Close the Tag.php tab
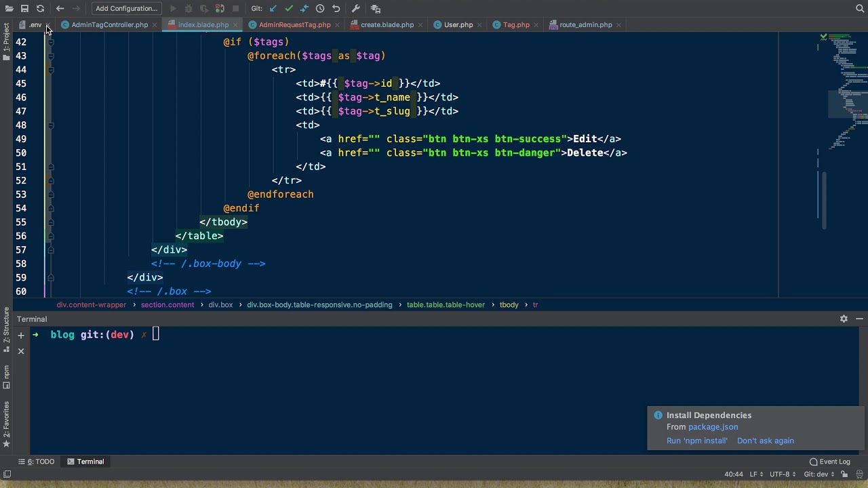Viewport: 868px width, 488px height. pyautogui.click(x=536, y=24)
